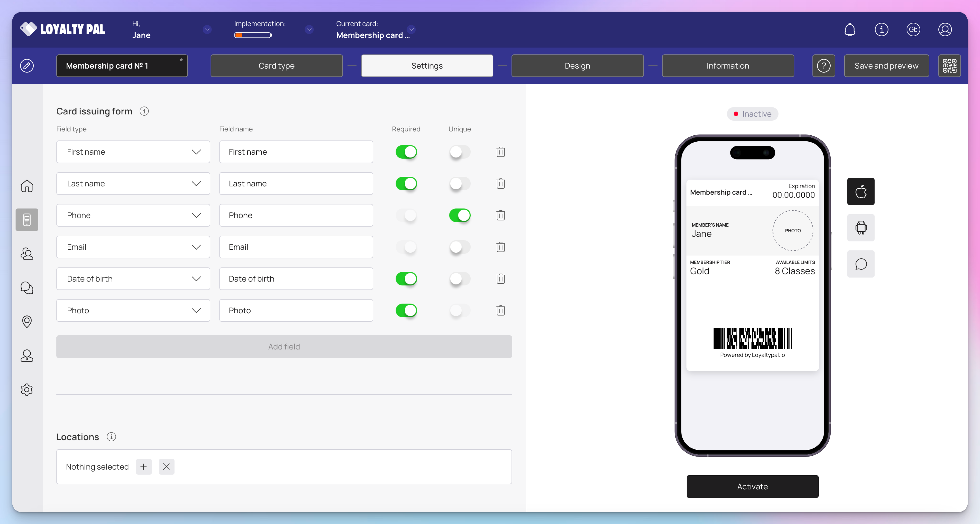Click the Implementation progress bar

pos(253,35)
